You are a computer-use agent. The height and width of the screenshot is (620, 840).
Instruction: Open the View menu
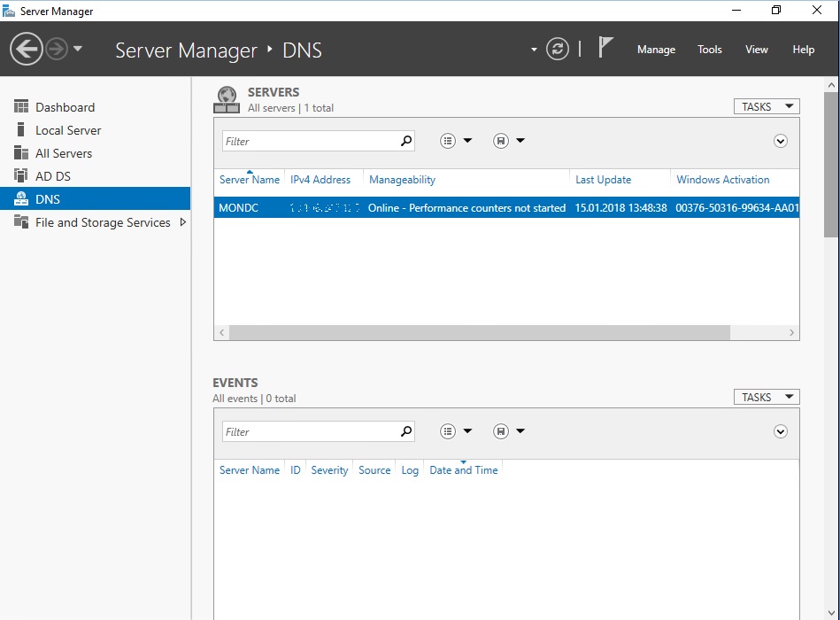tap(757, 50)
